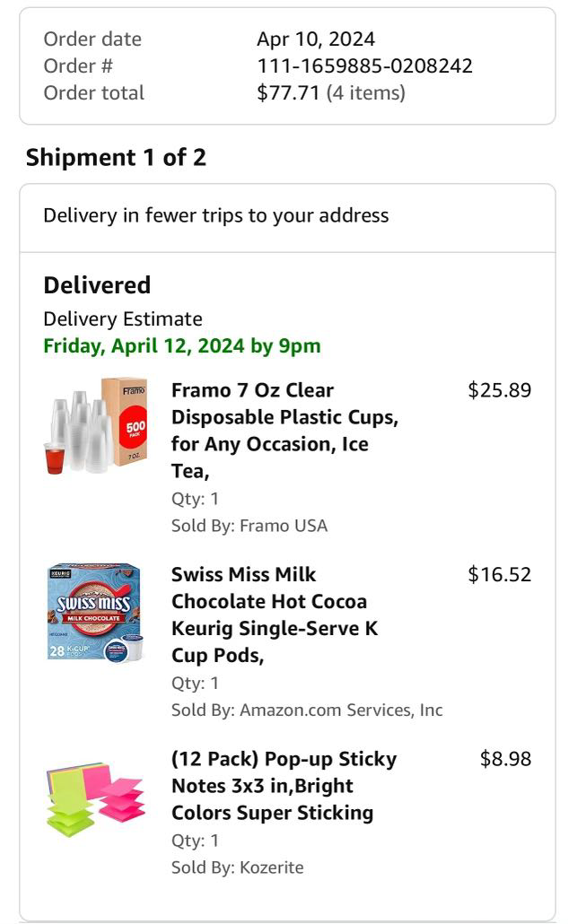Click the (12 Pack) Pop-up Sticky Notes title
Screen dimensions: 568x924
284,786
